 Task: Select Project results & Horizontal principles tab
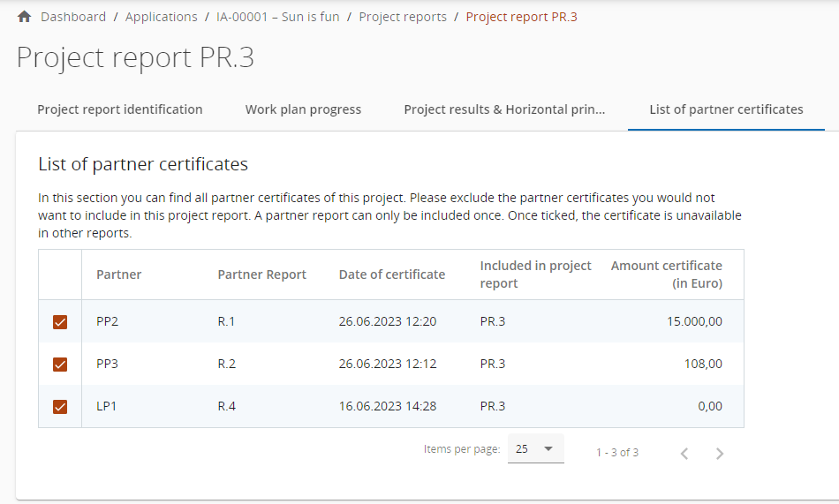[x=504, y=109]
